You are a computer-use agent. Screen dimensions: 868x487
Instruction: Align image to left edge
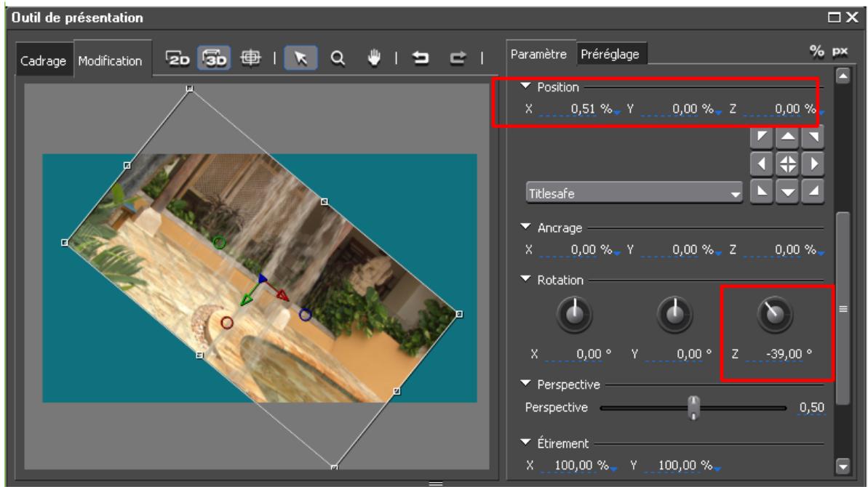pyautogui.click(x=762, y=164)
